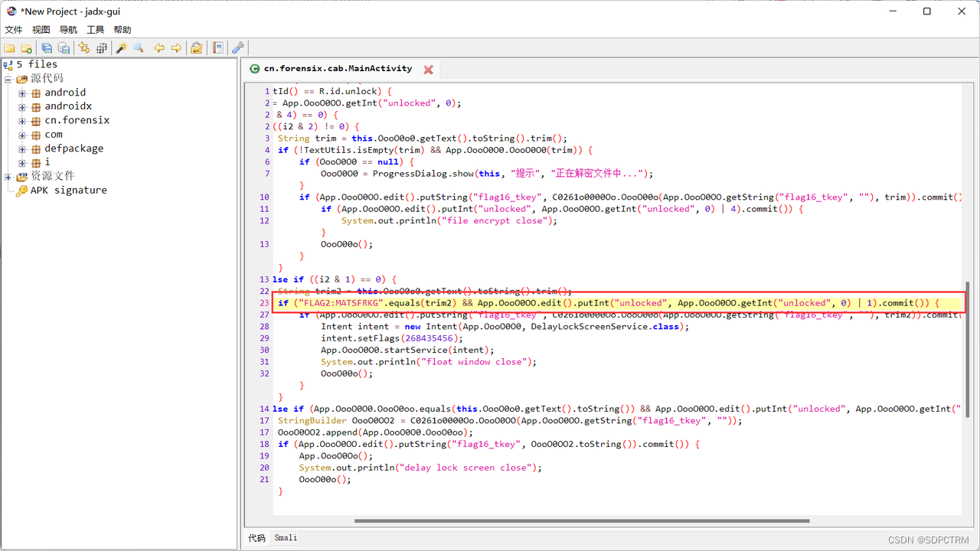Open text search with the wand icon
The width and height of the screenshot is (980, 551).
(x=121, y=48)
